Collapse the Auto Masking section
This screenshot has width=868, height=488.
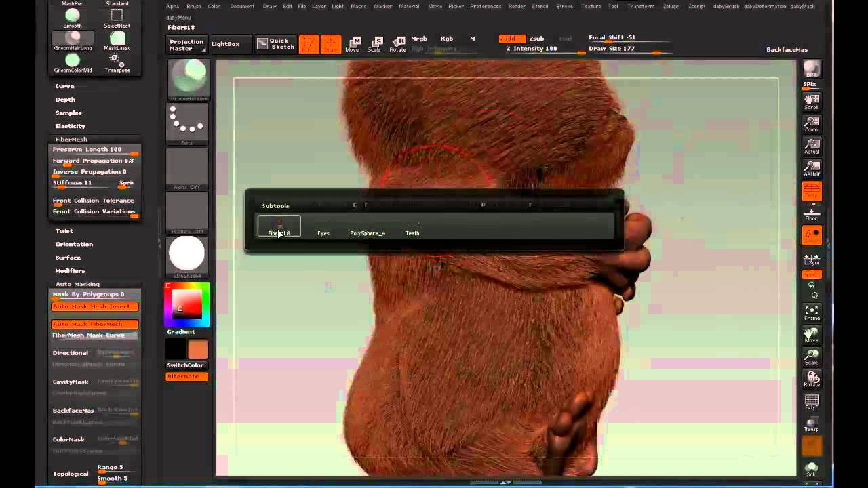pyautogui.click(x=77, y=284)
